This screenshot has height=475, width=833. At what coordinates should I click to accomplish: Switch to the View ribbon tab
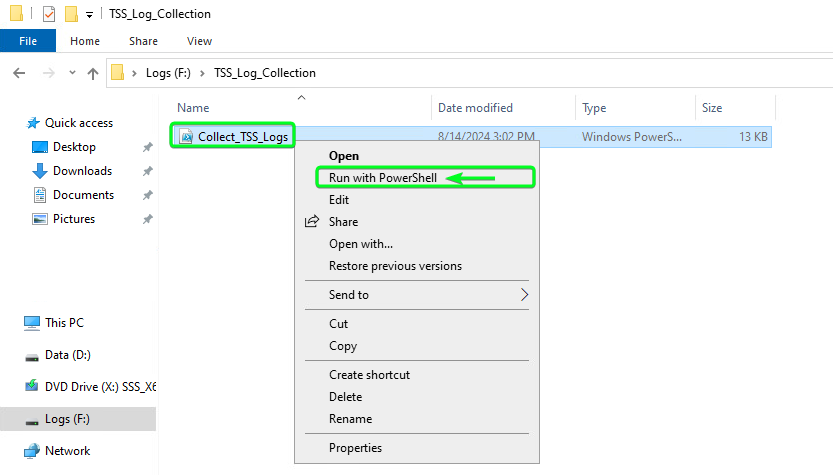[199, 41]
